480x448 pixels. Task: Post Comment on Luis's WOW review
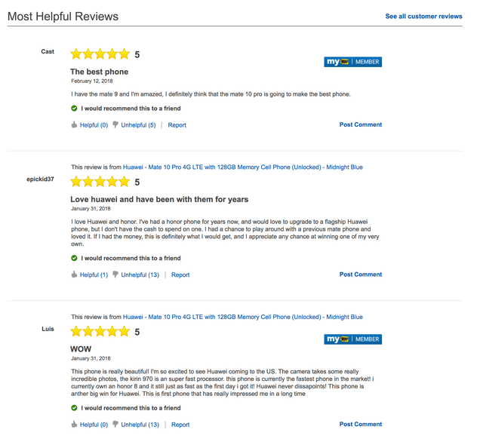click(361, 424)
